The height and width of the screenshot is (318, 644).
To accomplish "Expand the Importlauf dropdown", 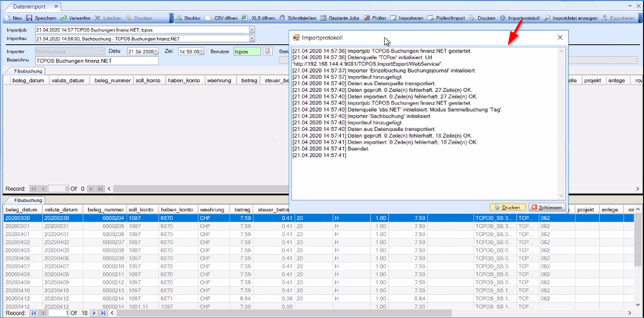I will [x=252, y=39].
